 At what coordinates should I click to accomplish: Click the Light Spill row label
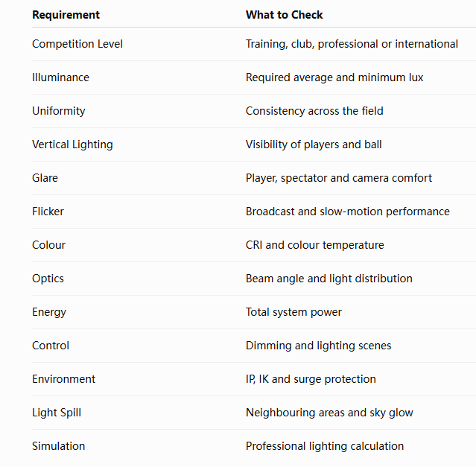pos(57,413)
